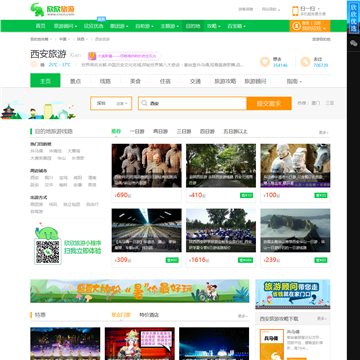Click the magnifier icon in the search box

coord(144,103)
